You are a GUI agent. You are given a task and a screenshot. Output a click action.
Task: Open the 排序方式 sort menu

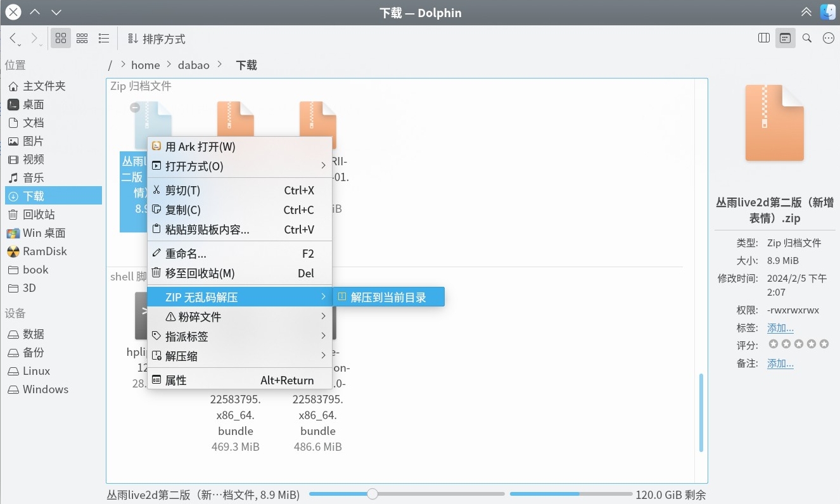(156, 39)
